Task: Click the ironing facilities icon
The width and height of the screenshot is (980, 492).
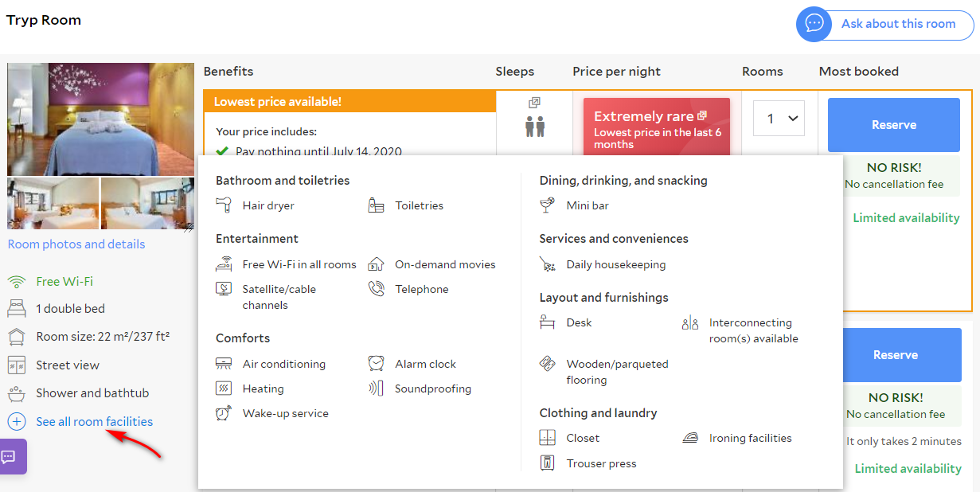Action: coord(690,438)
